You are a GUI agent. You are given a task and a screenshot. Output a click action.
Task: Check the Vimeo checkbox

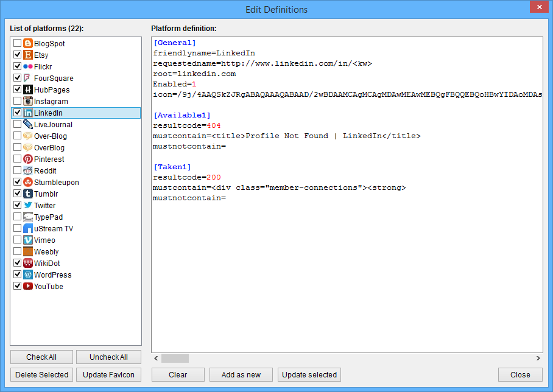tap(17, 240)
